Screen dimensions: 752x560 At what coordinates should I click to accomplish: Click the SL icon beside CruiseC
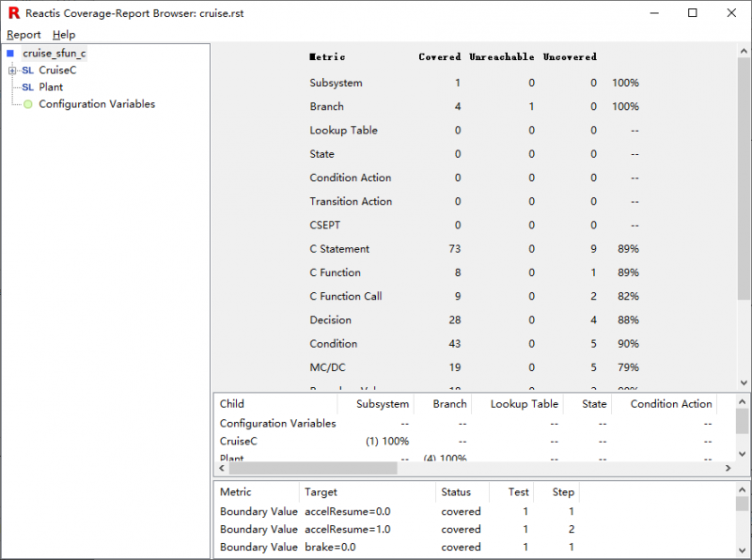27,70
